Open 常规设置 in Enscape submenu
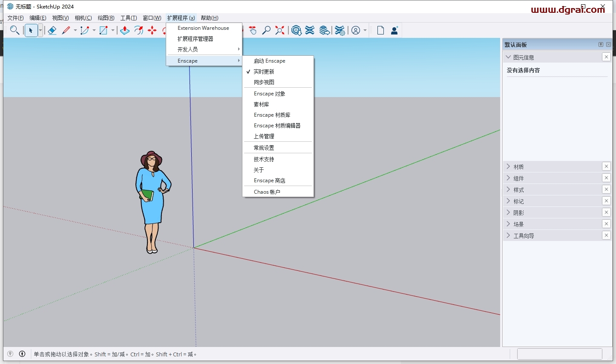The height and width of the screenshot is (364, 616). 278,148
